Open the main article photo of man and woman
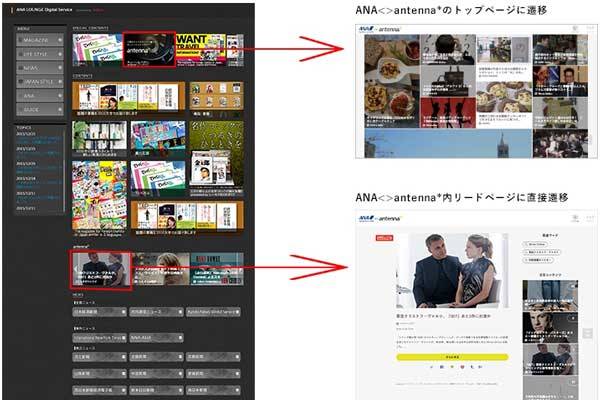Viewport: 600px width, 400px height. point(452,270)
